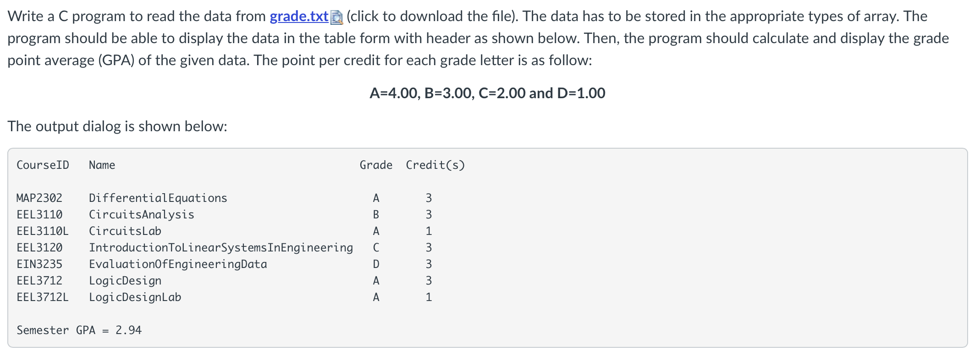Select the MAP2302 course ID
Screen dimensions: 980x357
point(39,198)
